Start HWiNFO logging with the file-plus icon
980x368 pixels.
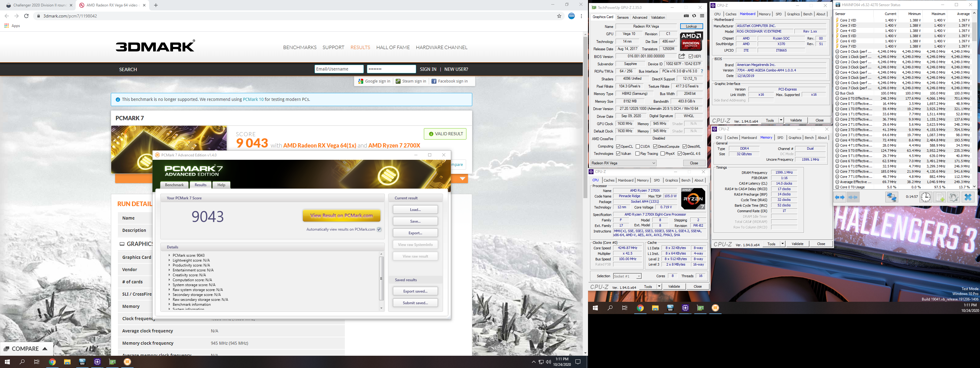940,197
